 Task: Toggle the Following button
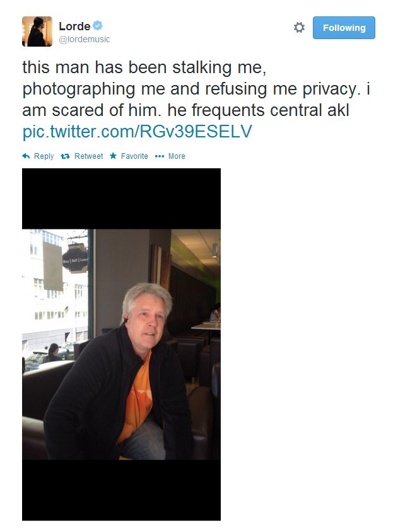pos(344,28)
